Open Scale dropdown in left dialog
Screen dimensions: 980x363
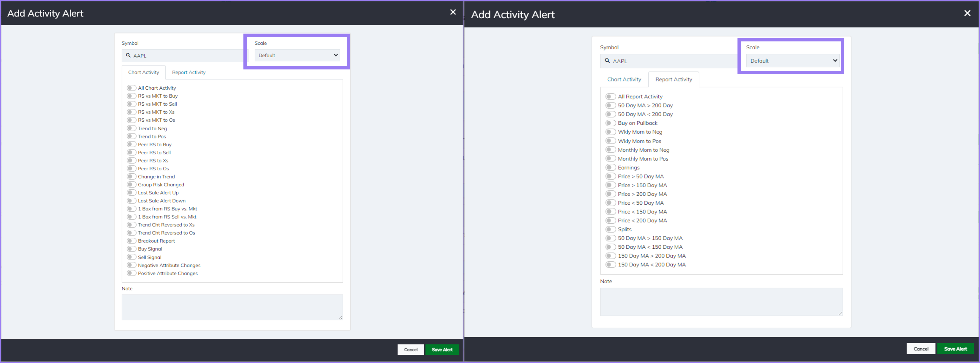[297, 55]
